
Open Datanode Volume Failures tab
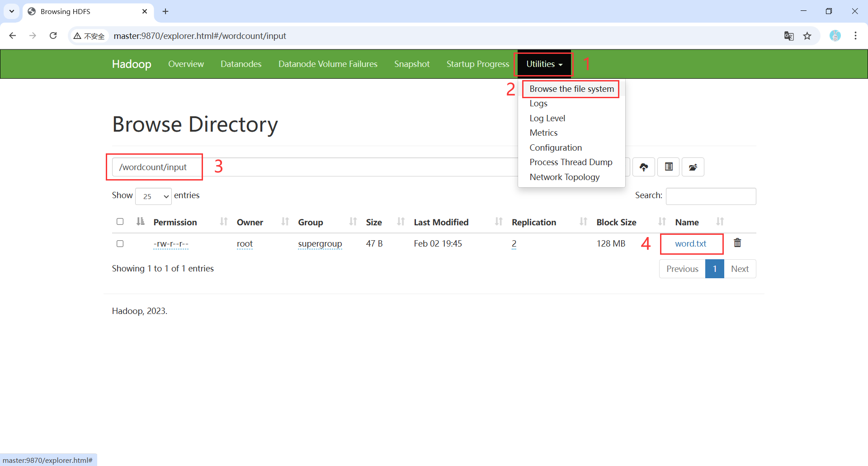click(x=328, y=64)
